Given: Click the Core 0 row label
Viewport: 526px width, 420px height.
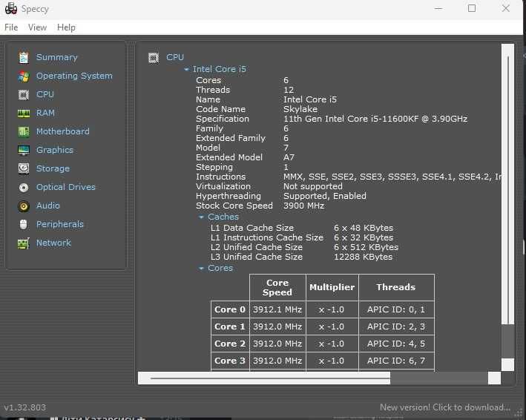Looking at the screenshot, I should 230,309.
